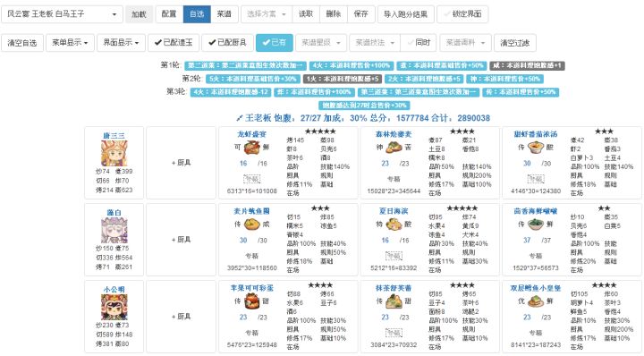This screenshot has height=356, width=644.
Task: Toggle the 已配厨具 filter
Action: 227,43
